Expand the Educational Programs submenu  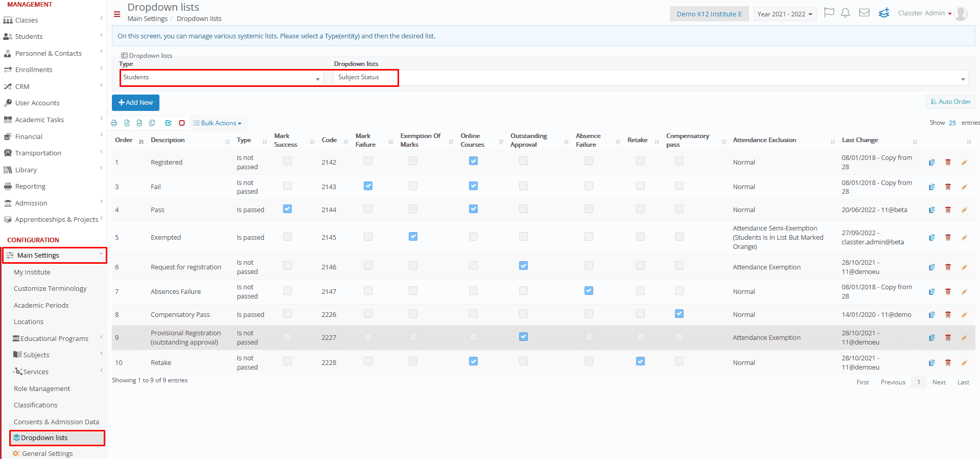click(x=57, y=339)
